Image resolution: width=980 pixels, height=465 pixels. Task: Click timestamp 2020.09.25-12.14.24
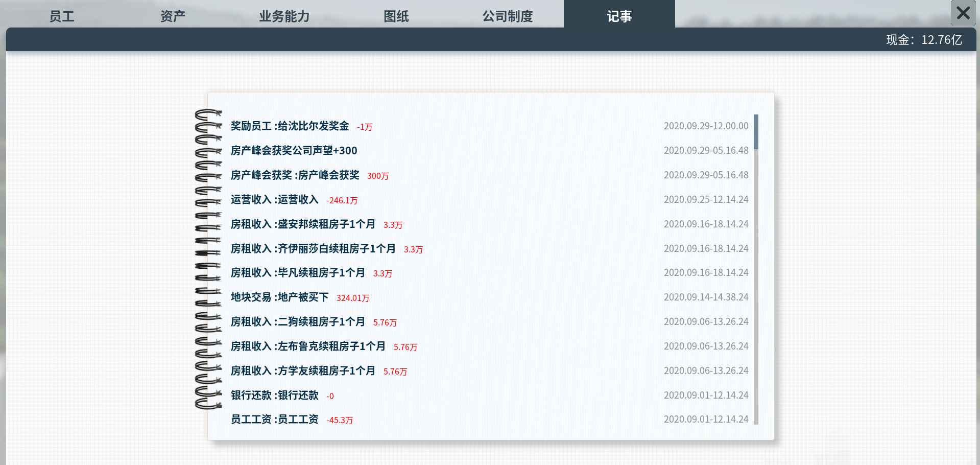706,199
